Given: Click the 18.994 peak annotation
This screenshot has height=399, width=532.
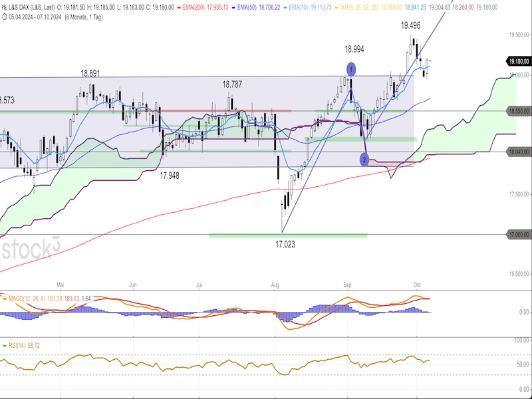Looking at the screenshot, I should [354, 49].
